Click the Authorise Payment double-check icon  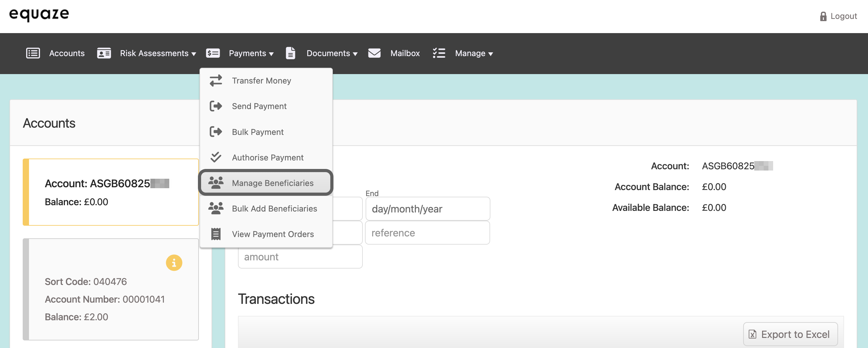click(216, 157)
